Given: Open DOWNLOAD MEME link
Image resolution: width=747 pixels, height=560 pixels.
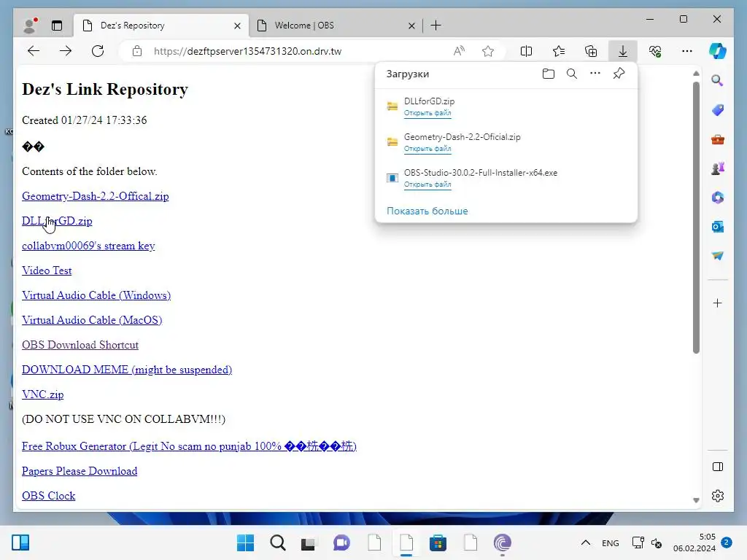Looking at the screenshot, I should [127, 370].
